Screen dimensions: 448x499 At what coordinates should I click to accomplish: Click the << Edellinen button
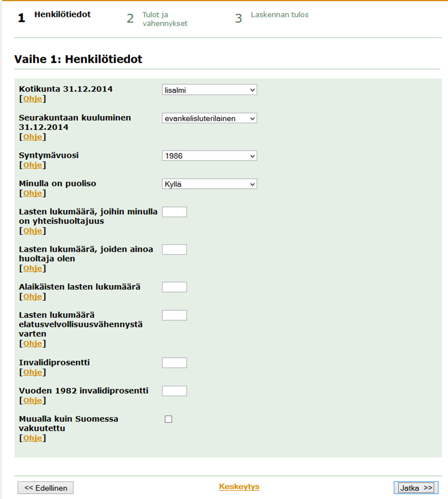tap(46, 488)
